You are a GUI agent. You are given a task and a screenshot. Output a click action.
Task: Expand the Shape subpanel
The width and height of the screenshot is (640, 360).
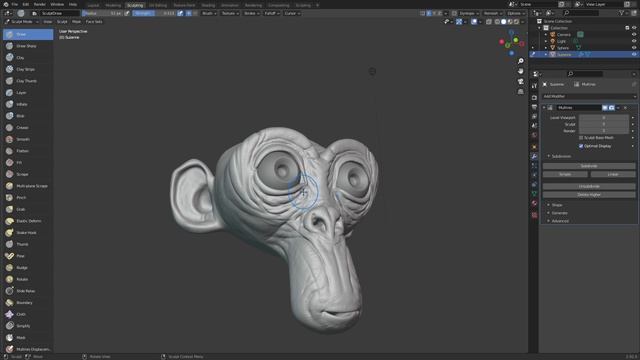557,205
